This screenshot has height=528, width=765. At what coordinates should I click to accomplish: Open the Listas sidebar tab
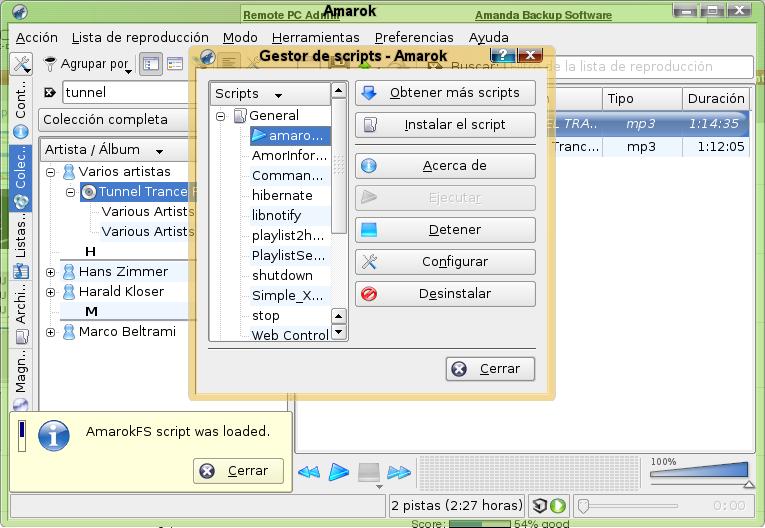[20, 246]
